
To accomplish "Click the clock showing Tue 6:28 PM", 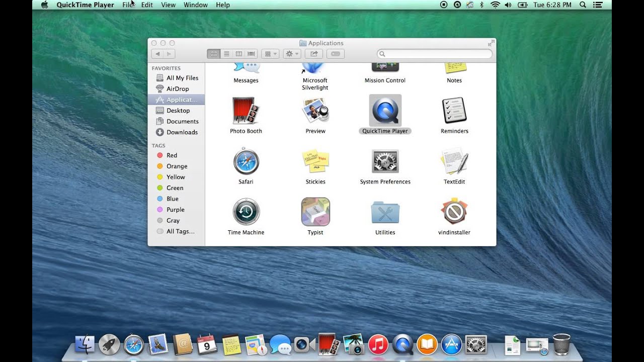I will click(x=552, y=5).
